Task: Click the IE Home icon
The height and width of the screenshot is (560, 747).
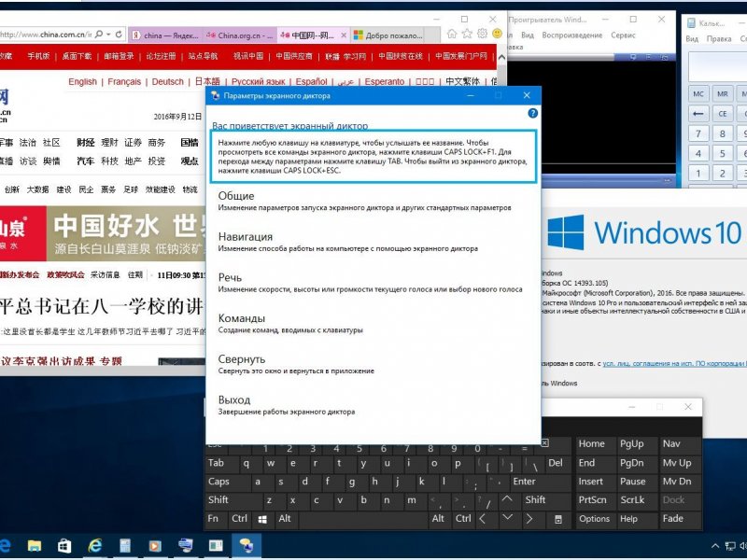Action: pos(452,34)
